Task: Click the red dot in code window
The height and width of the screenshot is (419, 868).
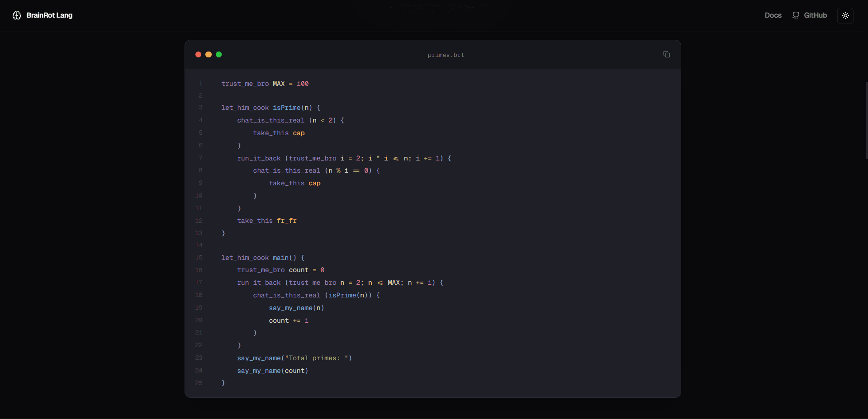Action: (x=198, y=55)
